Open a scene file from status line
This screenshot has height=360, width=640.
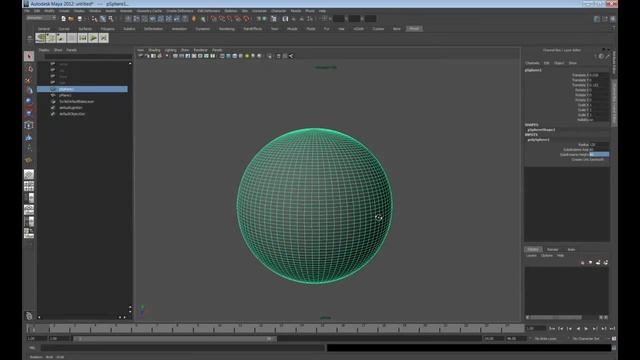tap(71, 19)
